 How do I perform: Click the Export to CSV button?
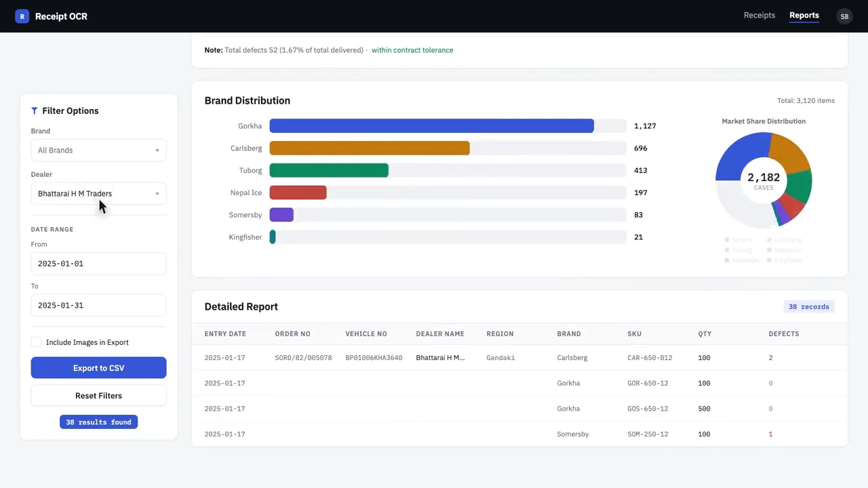[x=98, y=368]
